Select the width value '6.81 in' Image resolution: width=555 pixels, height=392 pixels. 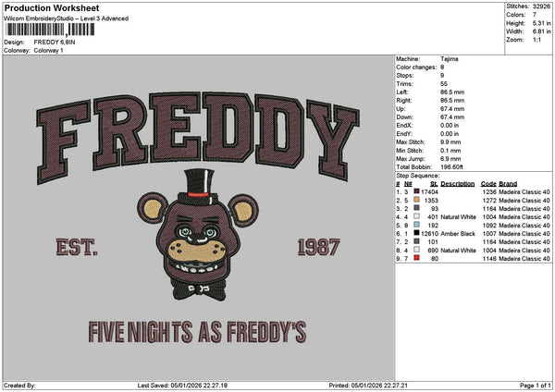click(541, 31)
